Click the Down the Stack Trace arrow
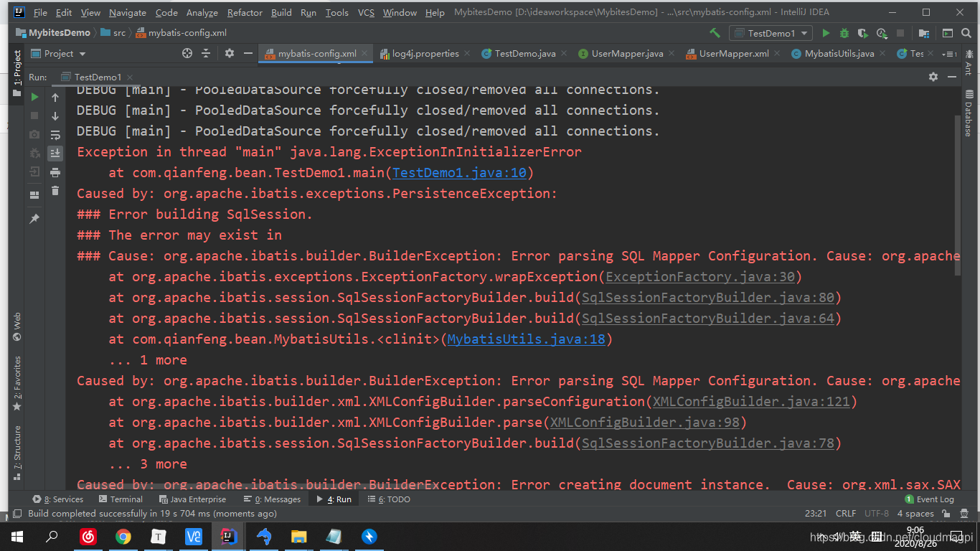980x551 pixels. [x=55, y=116]
